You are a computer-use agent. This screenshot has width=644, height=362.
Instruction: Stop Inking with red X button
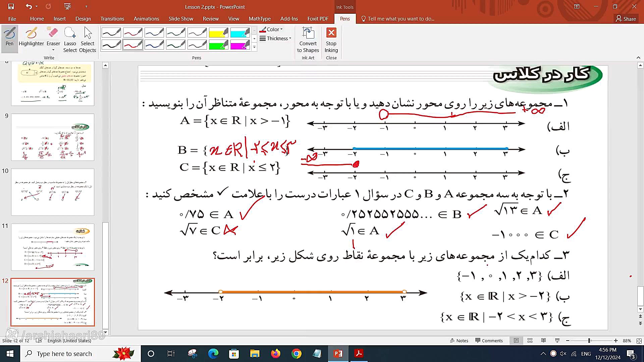point(331,33)
